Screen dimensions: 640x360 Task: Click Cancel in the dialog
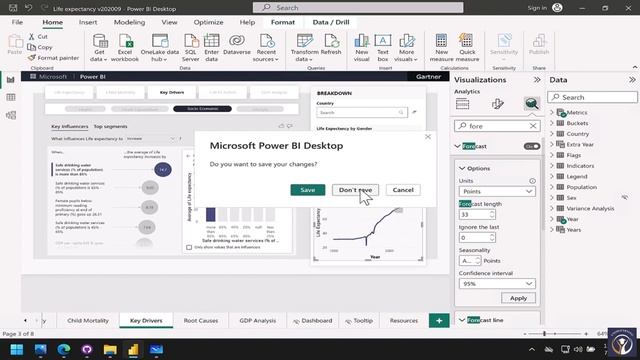[403, 190]
